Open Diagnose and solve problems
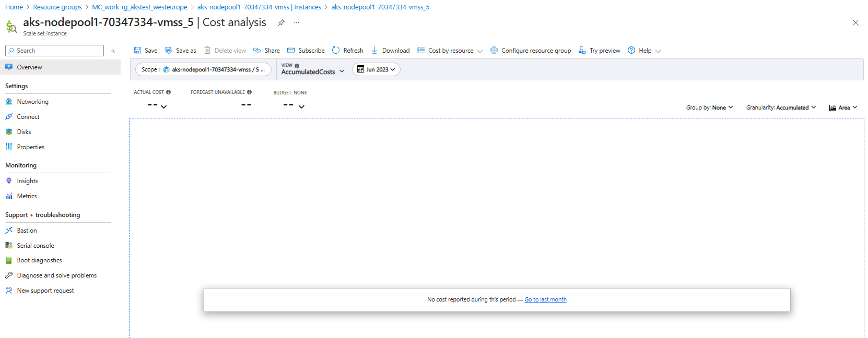Screen dimensions: 868x338 [58, 275]
